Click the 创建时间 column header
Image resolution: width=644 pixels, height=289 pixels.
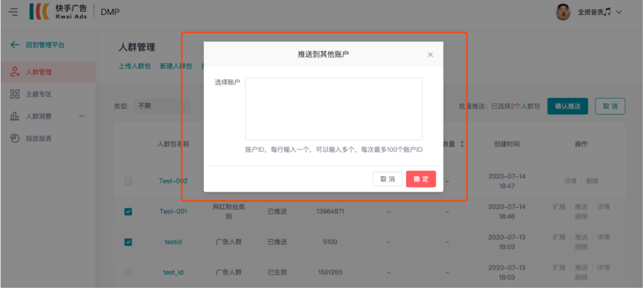(507, 144)
